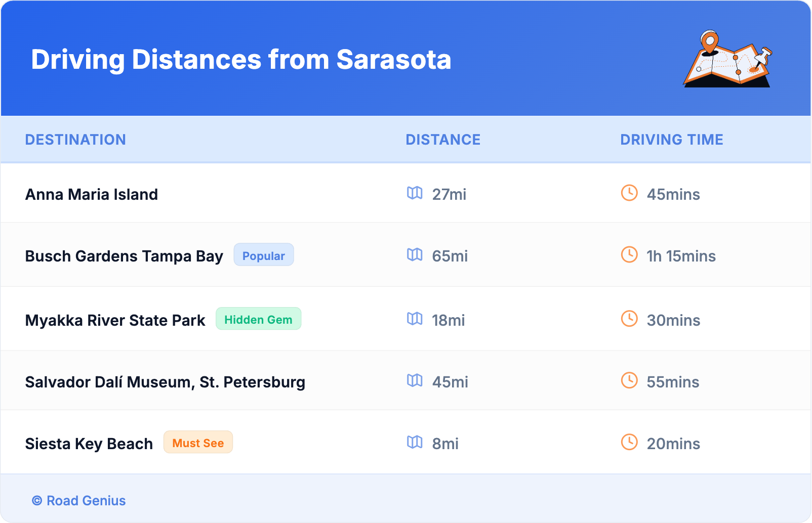Select the Anna Maria Island destination
Screen dimensions: 812x523
[92, 194]
